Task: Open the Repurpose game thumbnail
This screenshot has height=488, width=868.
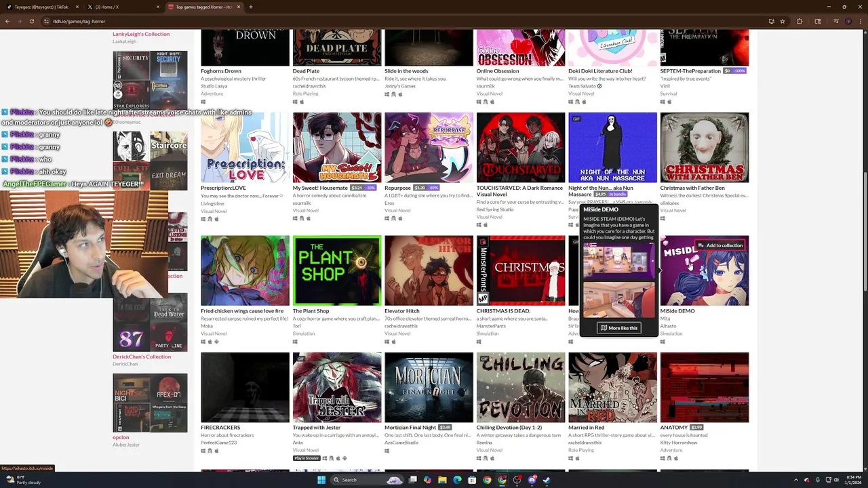Action: point(429,147)
